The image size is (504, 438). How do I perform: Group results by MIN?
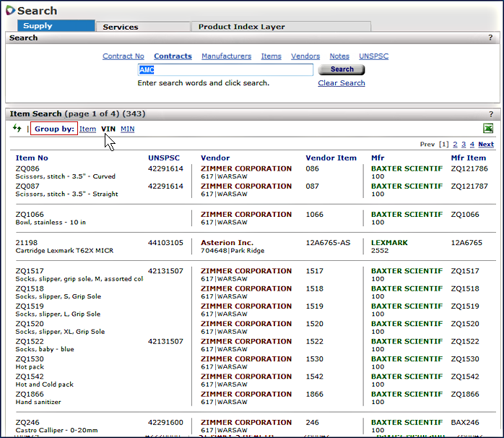coord(128,129)
